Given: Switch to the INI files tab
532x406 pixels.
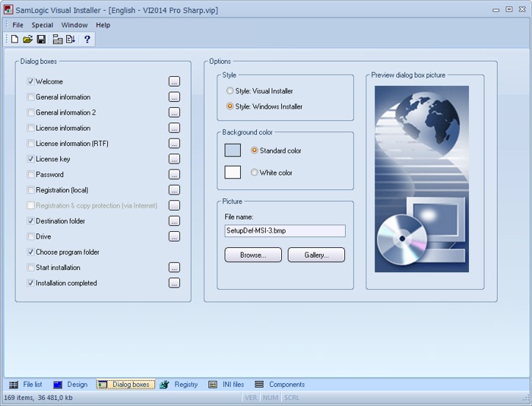Looking at the screenshot, I should coord(226,385).
